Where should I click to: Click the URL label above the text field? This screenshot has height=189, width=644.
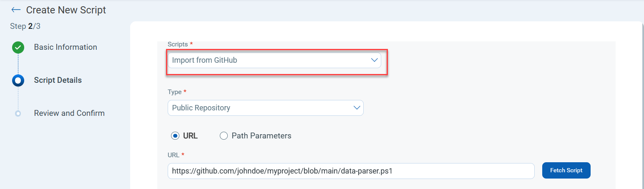174,155
